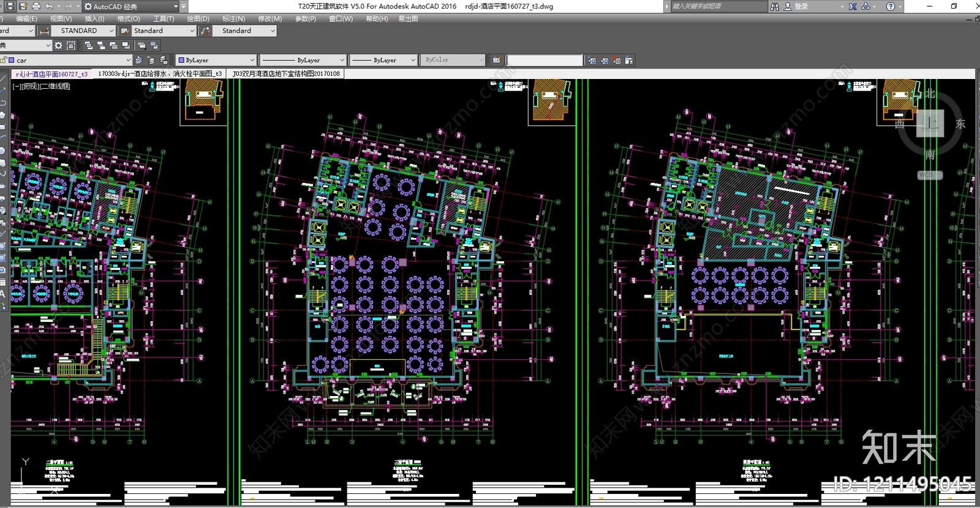Click the 易出图 menu button
The height and width of the screenshot is (508, 980).
408,19
